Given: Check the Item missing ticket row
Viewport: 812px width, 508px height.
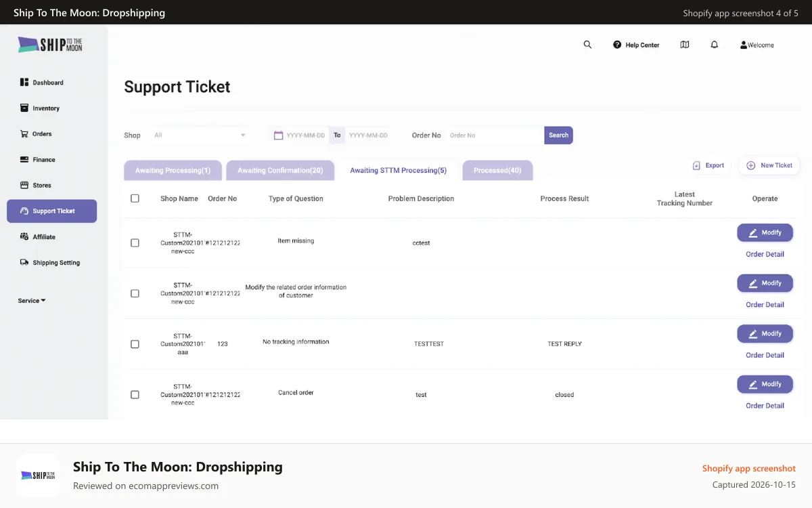Looking at the screenshot, I should coord(135,242).
